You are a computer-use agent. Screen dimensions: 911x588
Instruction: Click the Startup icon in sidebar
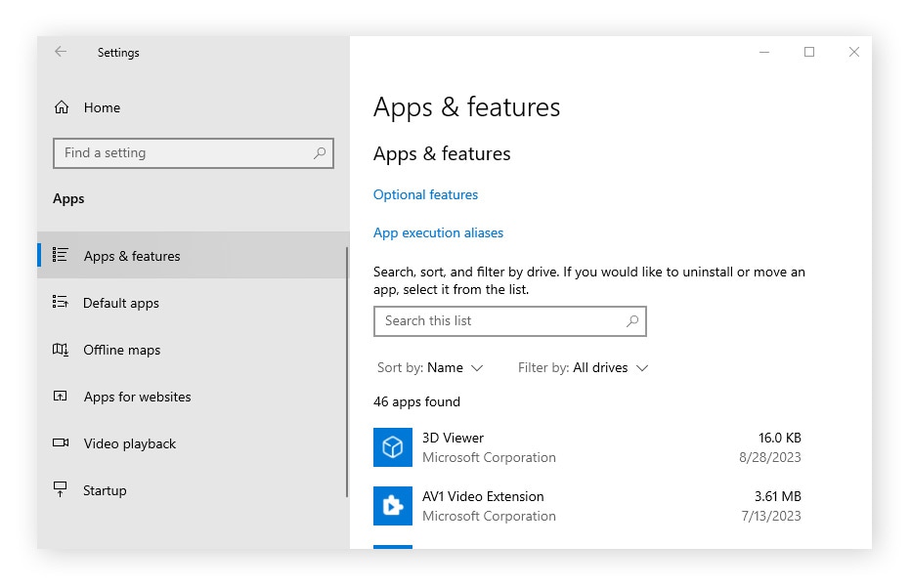coord(61,490)
